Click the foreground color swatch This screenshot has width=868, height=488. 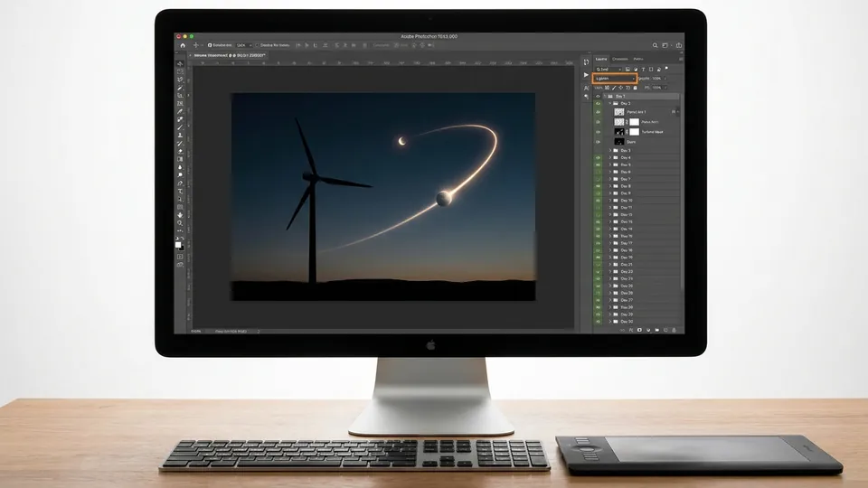point(178,245)
